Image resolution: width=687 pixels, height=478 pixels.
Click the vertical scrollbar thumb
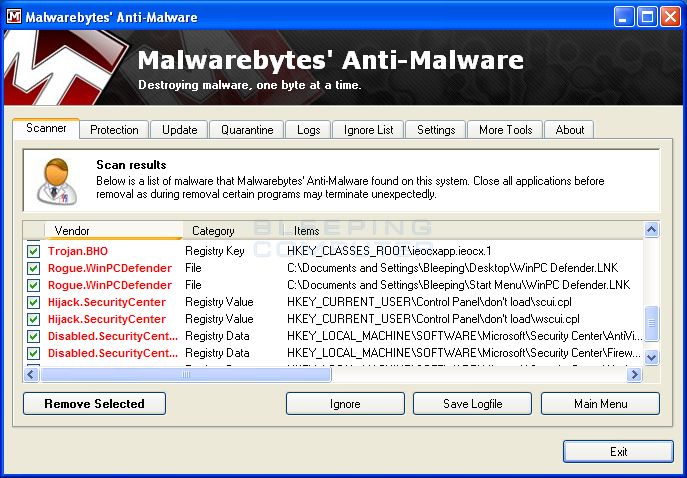tap(652, 323)
